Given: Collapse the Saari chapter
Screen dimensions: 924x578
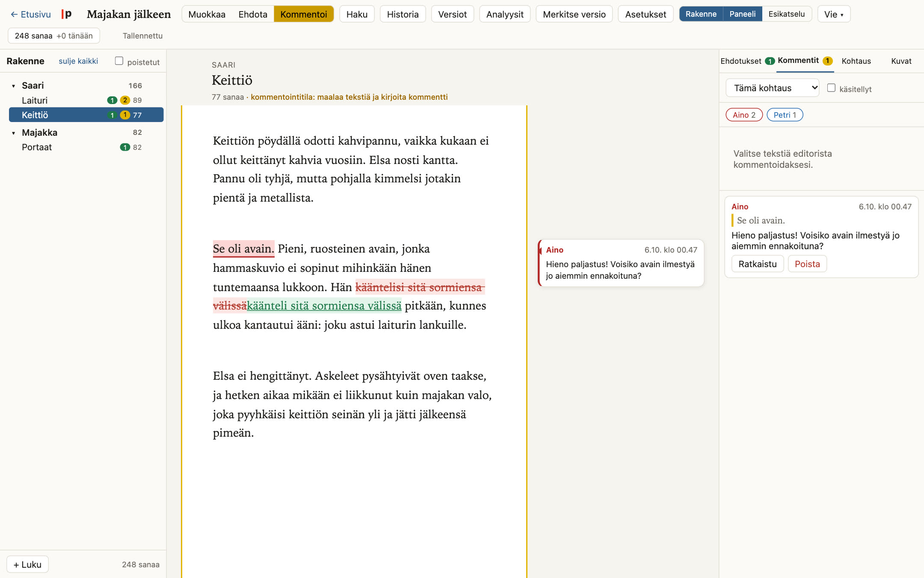Looking at the screenshot, I should tap(13, 86).
